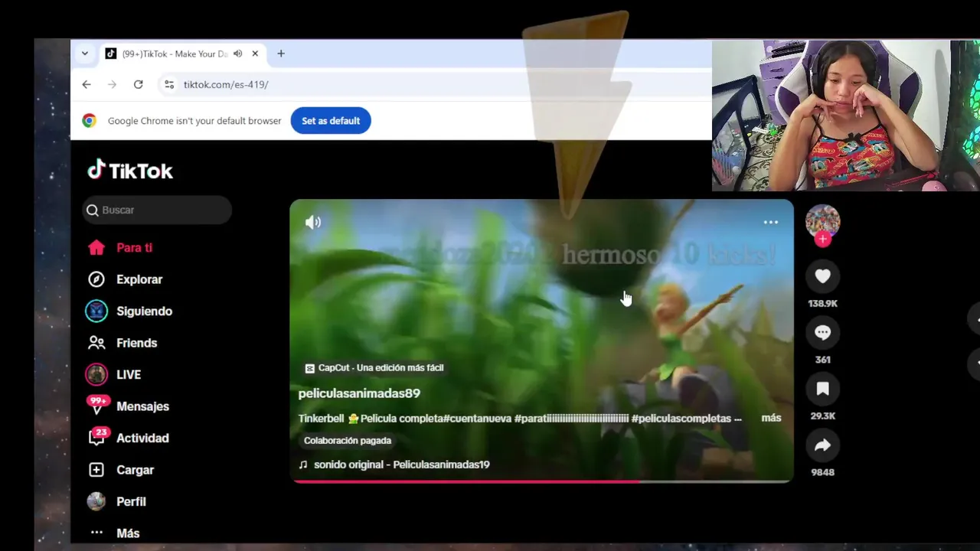This screenshot has height=551, width=980.
Task: Click the Chrome forward arrow
Action: [113, 84]
